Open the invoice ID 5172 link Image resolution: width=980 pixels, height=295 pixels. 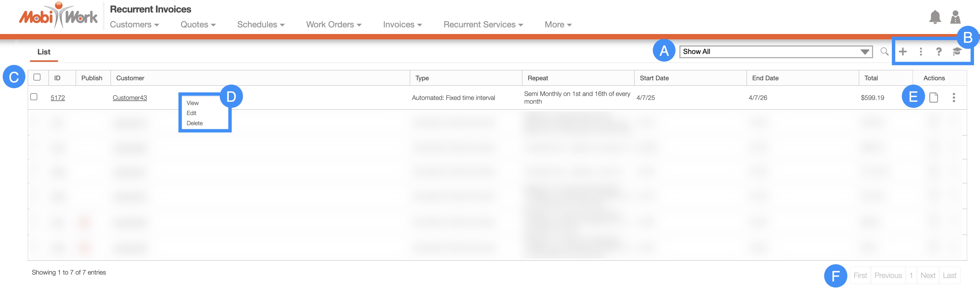58,98
